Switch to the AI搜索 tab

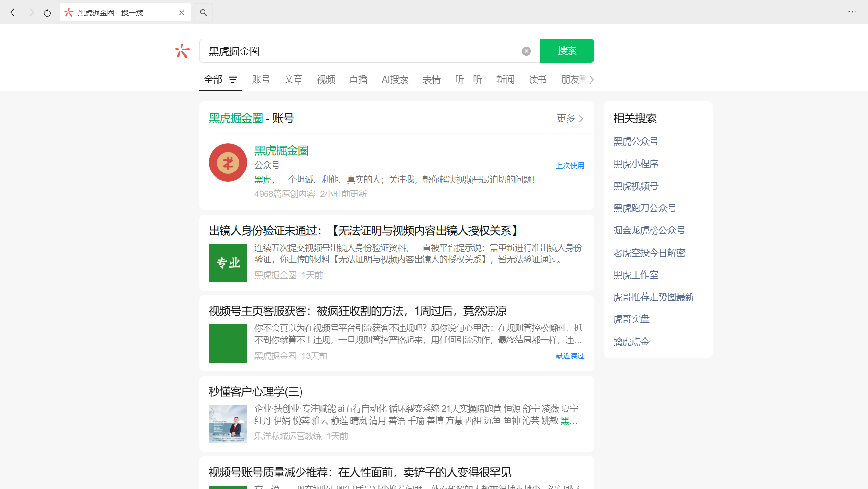(395, 79)
